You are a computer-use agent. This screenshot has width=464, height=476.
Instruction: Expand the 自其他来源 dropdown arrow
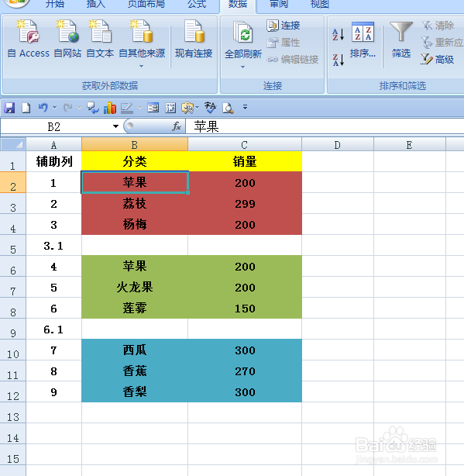click(x=141, y=66)
